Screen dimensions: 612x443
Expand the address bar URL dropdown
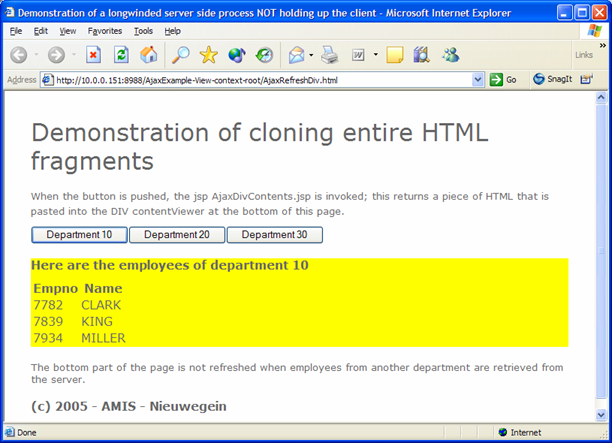[477, 80]
